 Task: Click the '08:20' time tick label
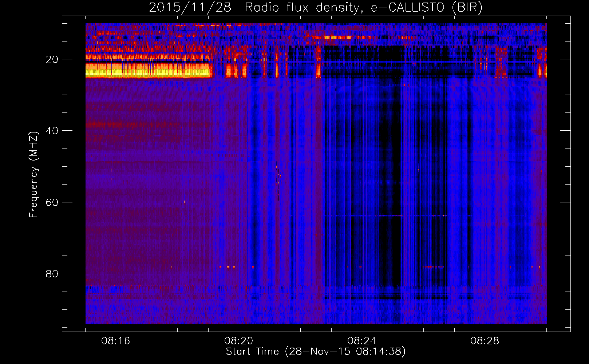tap(239, 341)
